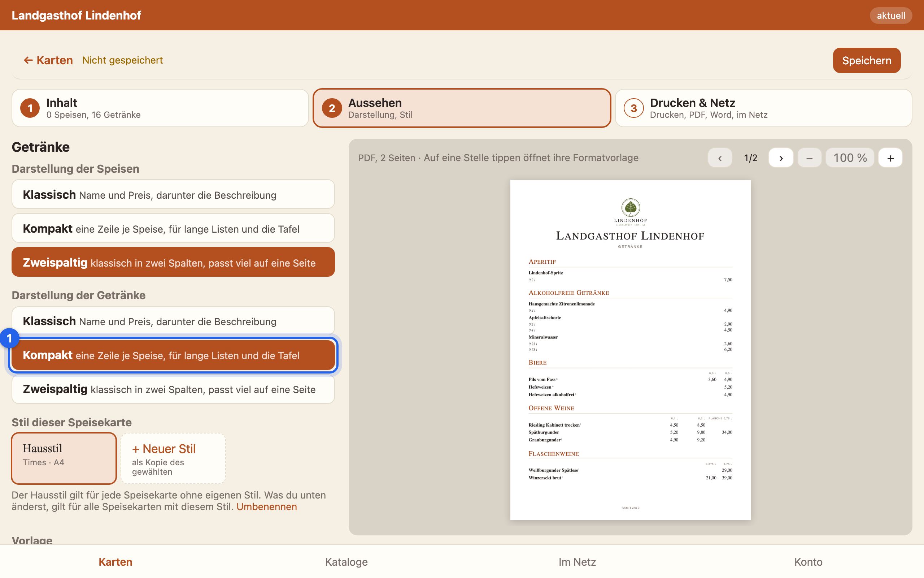This screenshot has width=924, height=578.
Task: Open the Kataloge bottom navigation tab
Action: click(346, 562)
